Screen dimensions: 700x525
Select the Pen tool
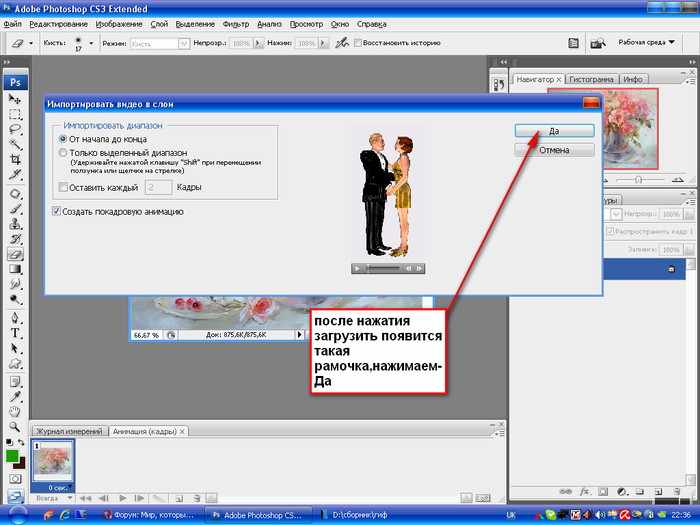coord(15,318)
